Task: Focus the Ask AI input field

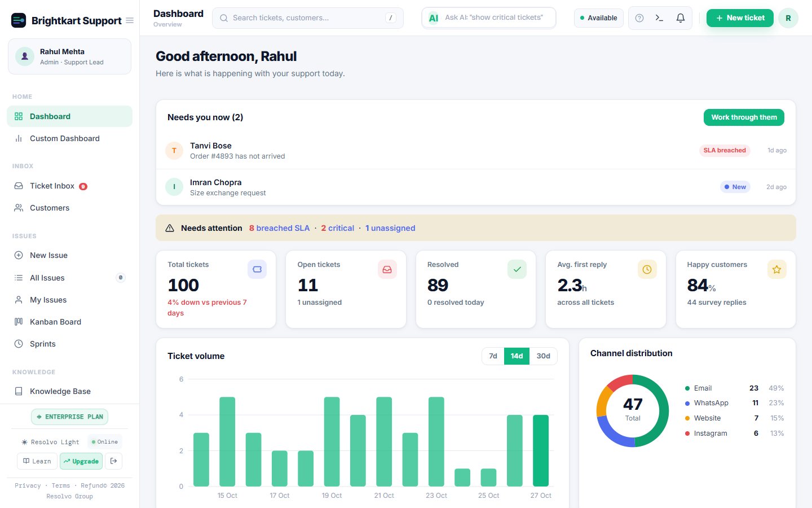Action: pyautogui.click(x=489, y=18)
